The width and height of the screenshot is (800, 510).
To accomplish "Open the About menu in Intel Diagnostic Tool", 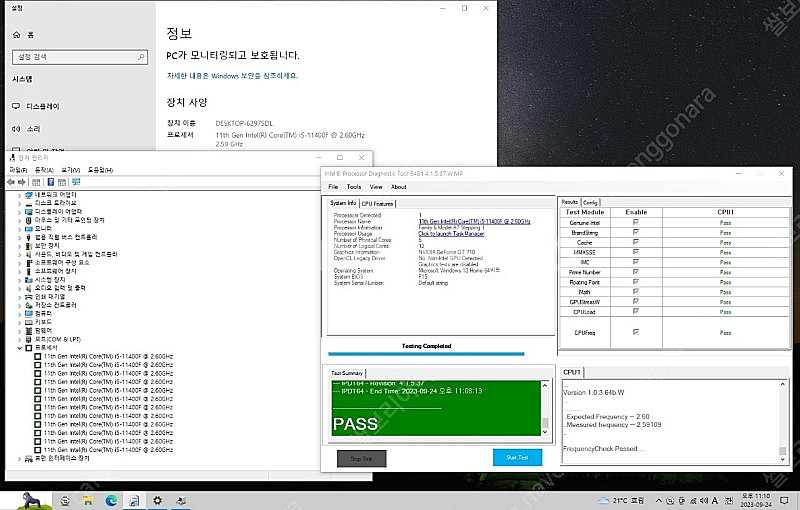I will (x=398, y=187).
